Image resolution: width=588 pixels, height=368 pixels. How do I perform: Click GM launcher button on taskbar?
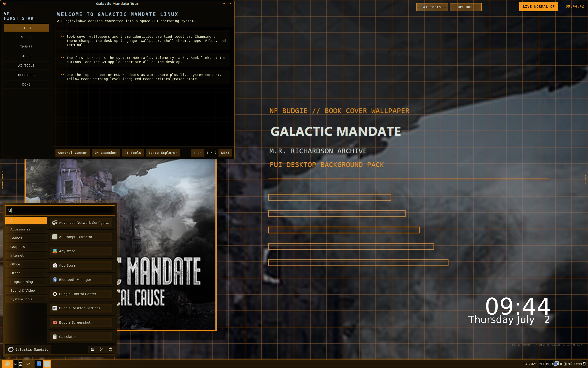pyautogui.click(x=28, y=364)
